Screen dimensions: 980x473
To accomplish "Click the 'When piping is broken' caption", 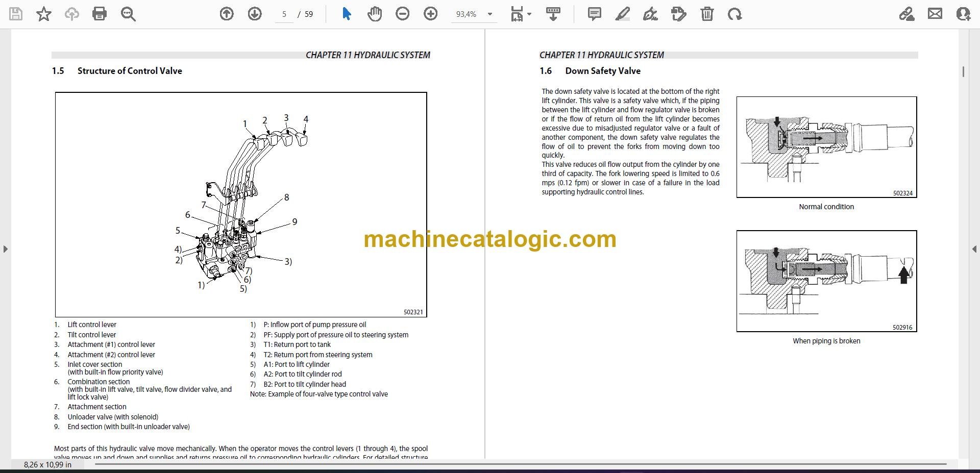I will 826,341.
